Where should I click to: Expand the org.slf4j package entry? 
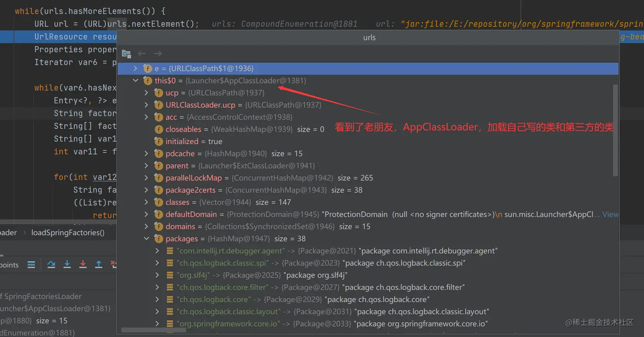coord(157,275)
